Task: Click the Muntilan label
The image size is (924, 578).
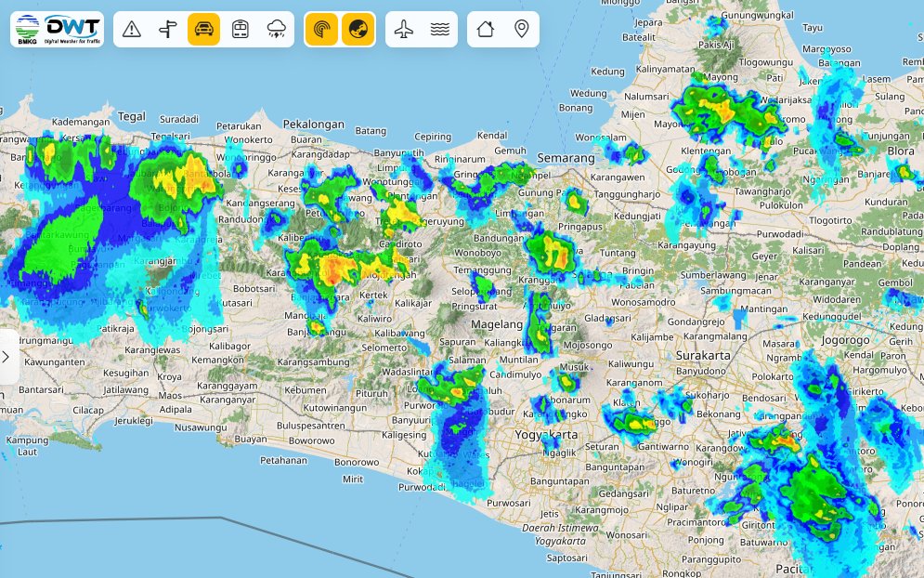Action: 518,360
